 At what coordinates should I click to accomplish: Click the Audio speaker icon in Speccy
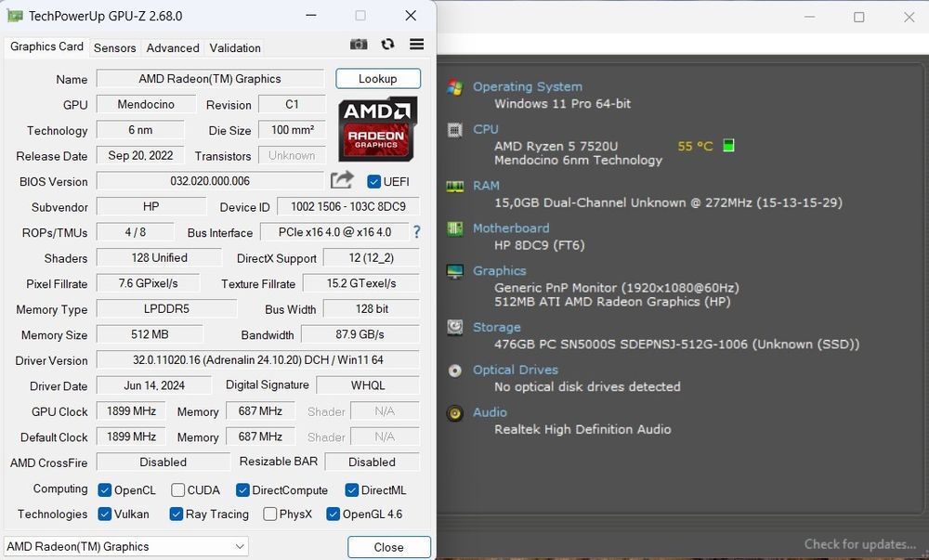click(455, 413)
